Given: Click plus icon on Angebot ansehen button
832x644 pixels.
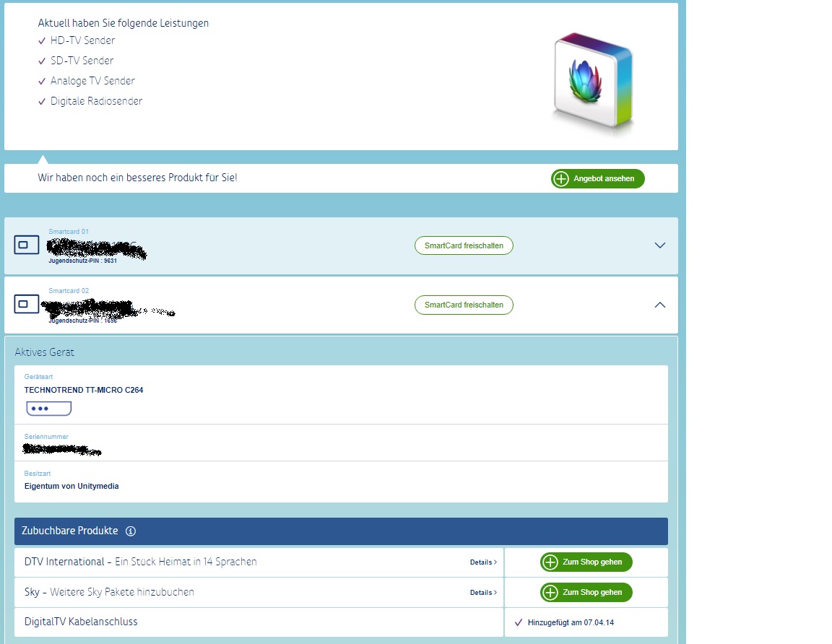Looking at the screenshot, I should click(561, 179).
